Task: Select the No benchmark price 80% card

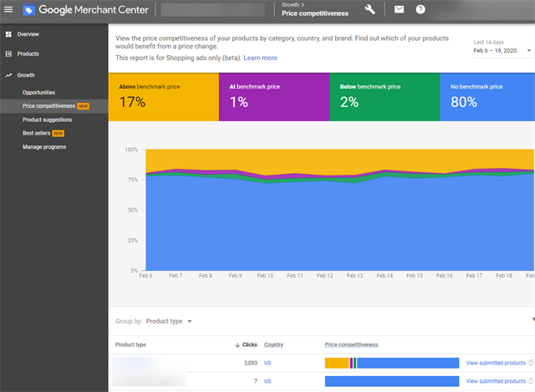Action: pyautogui.click(x=487, y=97)
